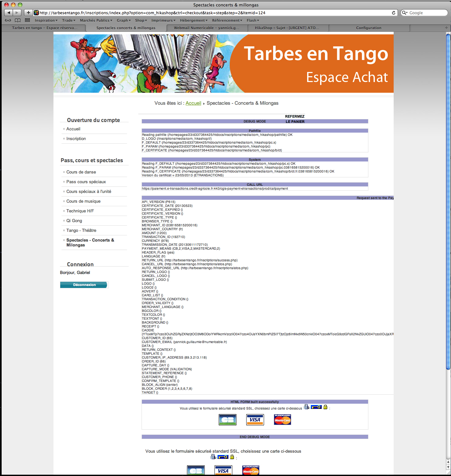Click the add bookmark plus button
This screenshot has width=451, height=476.
29,13
